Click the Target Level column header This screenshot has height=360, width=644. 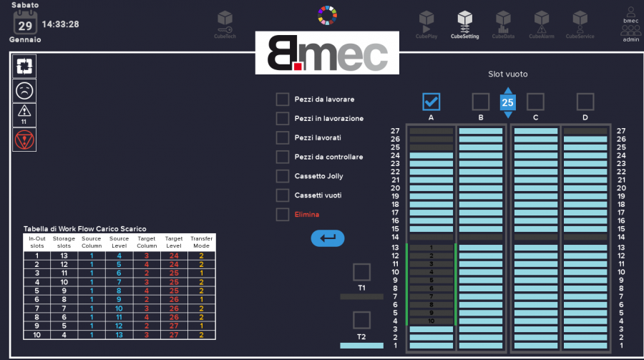pyautogui.click(x=174, y=242)
